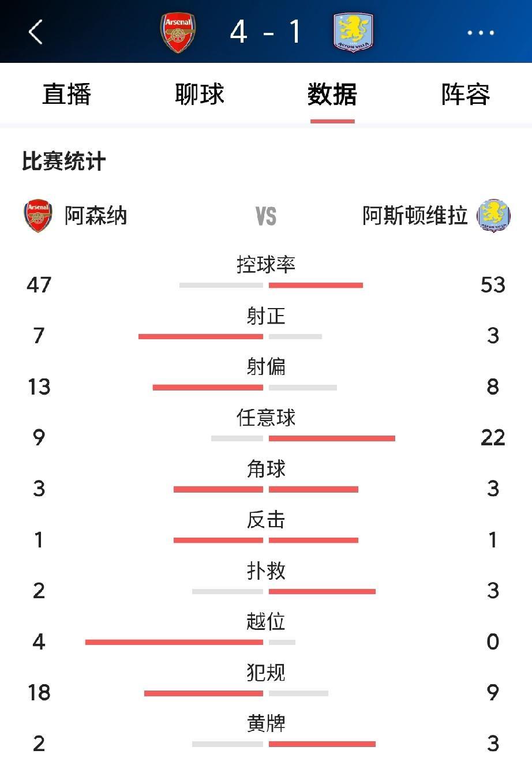The width and height of the screenshot is (532, 758).
Task: Switch to the 直播 tab
Action: [67, 95]
